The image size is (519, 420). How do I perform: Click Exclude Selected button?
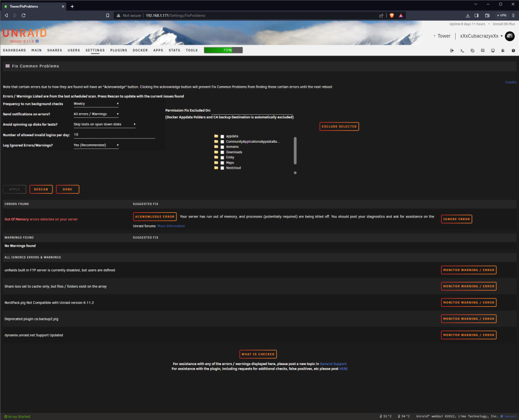(x=339, y=127)
